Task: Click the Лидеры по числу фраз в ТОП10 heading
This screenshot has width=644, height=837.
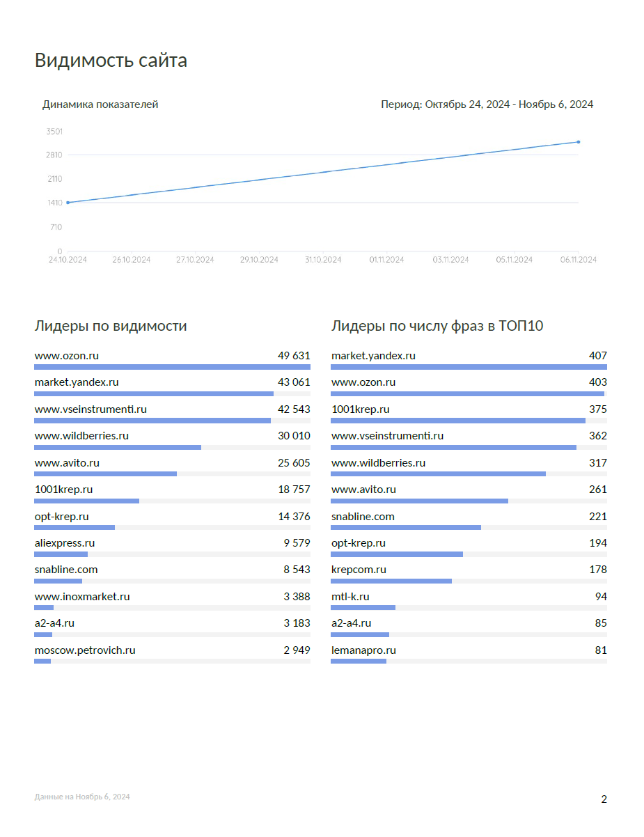Action: point(437,326)
